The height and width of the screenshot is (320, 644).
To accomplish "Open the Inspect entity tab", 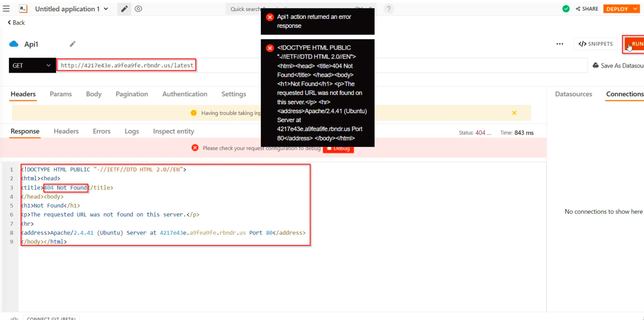I will (x=173, y=131).
